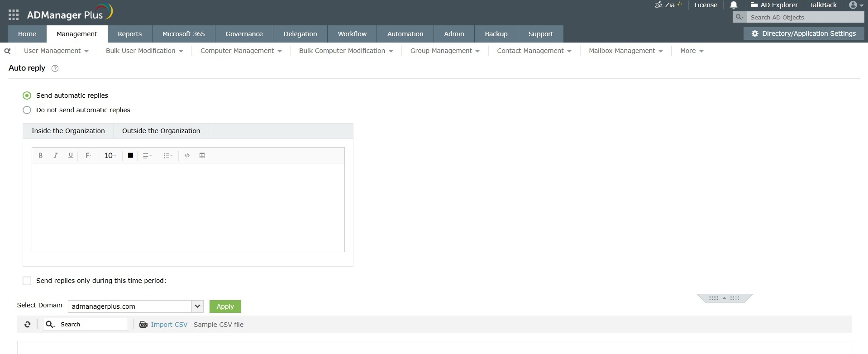Collapse the panel using the grip handle
Image resolution: width=868 pixels, height=354 pixels.
724,298
